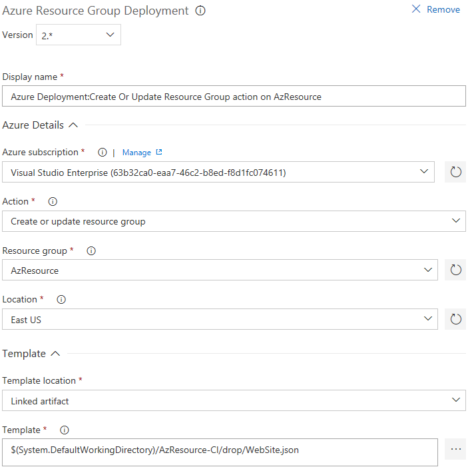476x473 pixels.
Task: Click the Action info icon
Action: pos(53,202)
